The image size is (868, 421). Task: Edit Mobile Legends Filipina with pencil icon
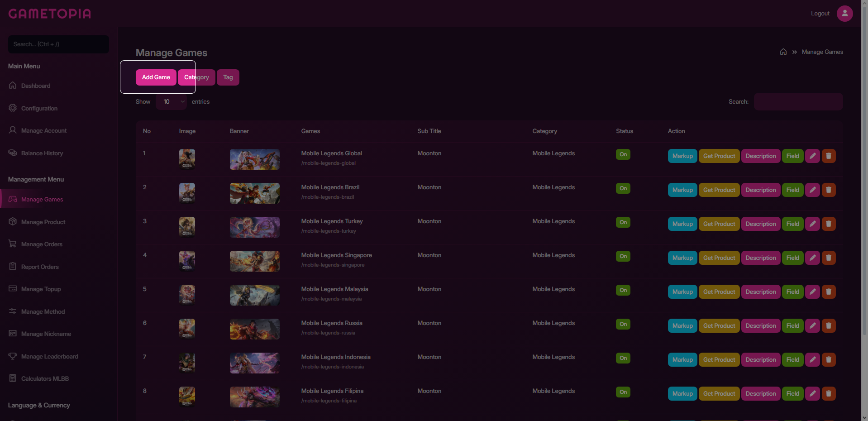pos(812,394)
